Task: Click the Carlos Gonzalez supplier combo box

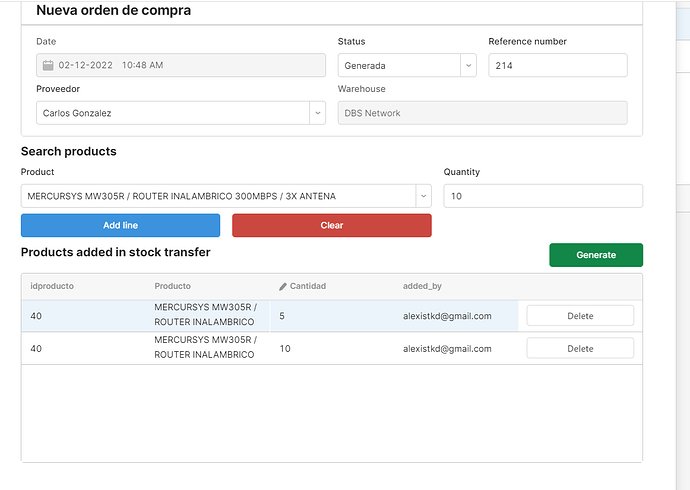Action: point(181,113)
